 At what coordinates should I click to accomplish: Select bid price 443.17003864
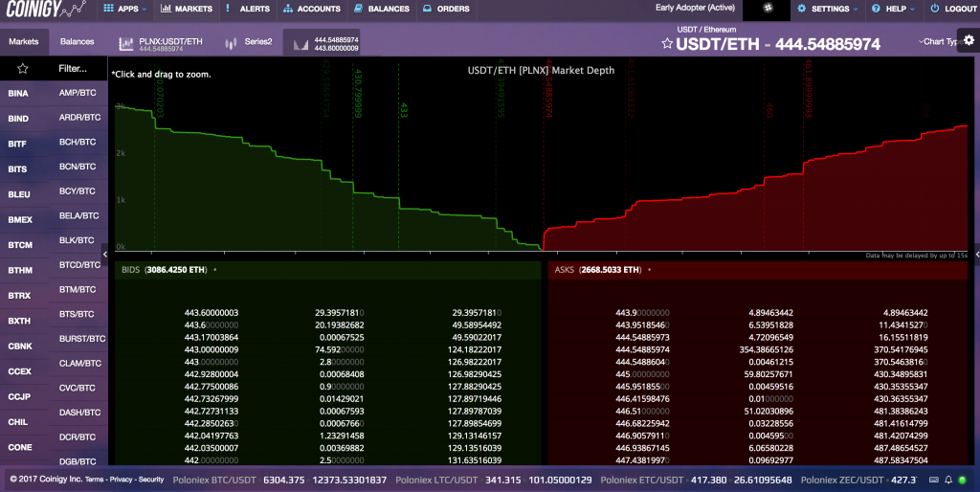tap(212, 338)
